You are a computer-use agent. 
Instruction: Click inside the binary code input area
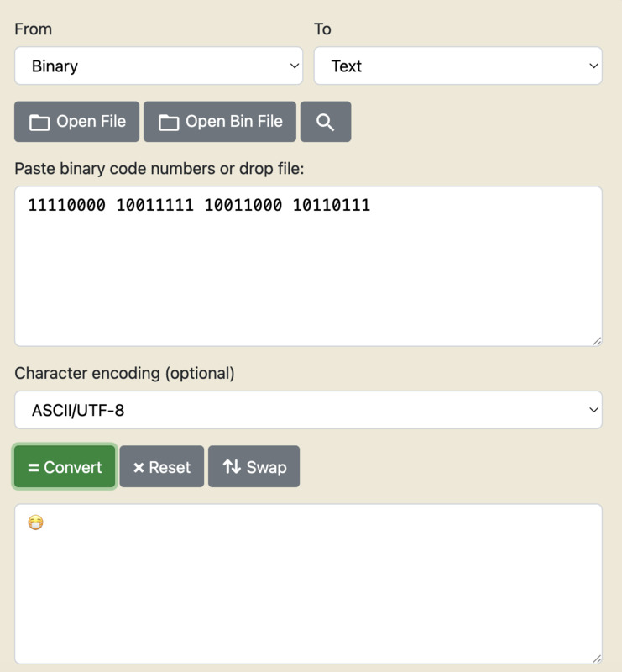(x=308, y=277)
